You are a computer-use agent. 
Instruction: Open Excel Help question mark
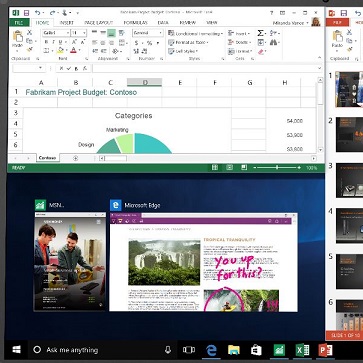(271, 13)
